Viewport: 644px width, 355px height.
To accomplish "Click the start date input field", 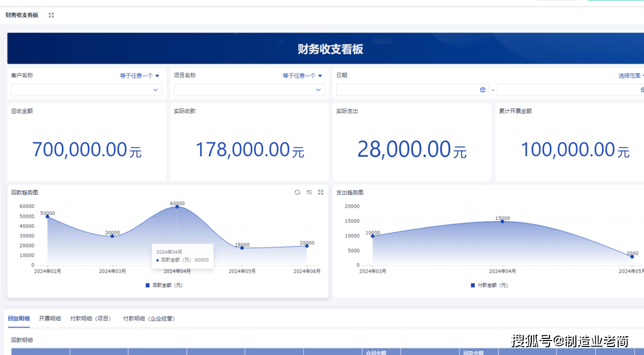I will 408,90.
